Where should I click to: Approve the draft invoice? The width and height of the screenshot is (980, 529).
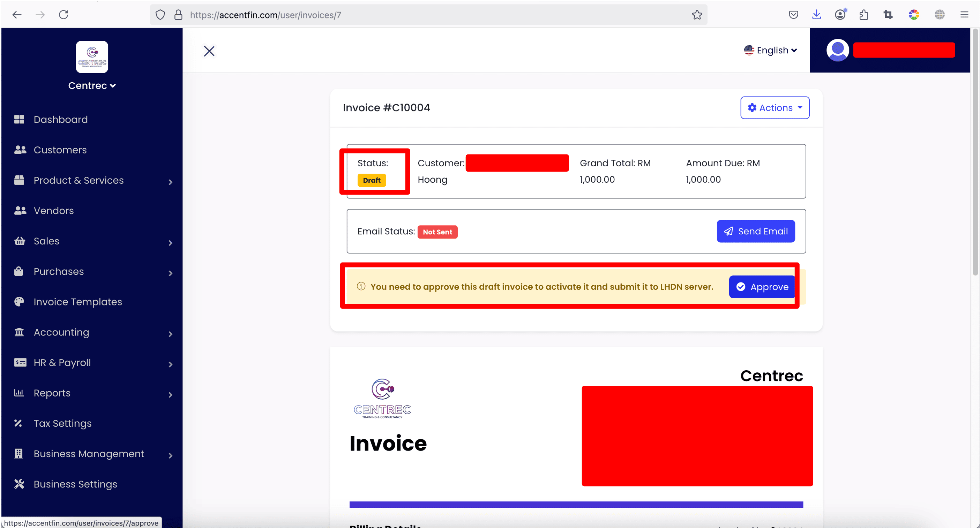(x=761, y=287)
